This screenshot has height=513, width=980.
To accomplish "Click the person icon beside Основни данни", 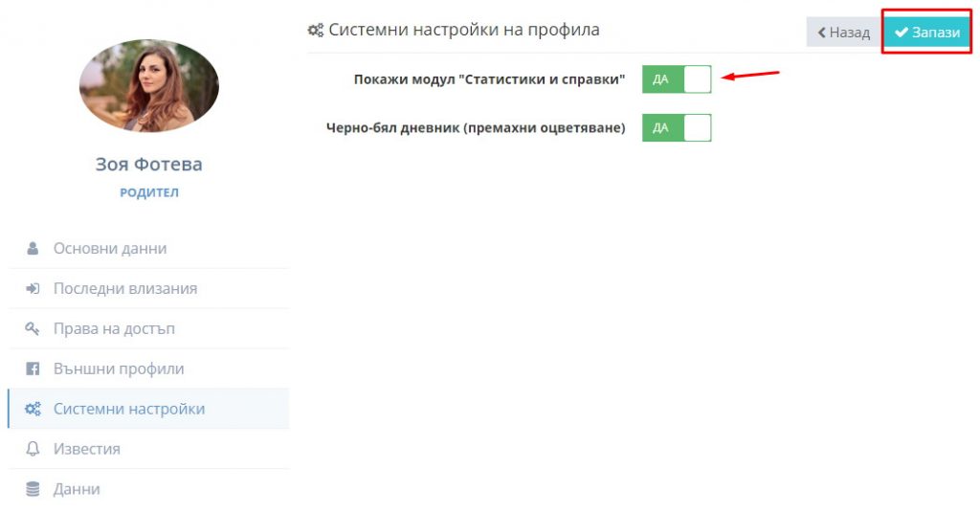I will (33, 249).
